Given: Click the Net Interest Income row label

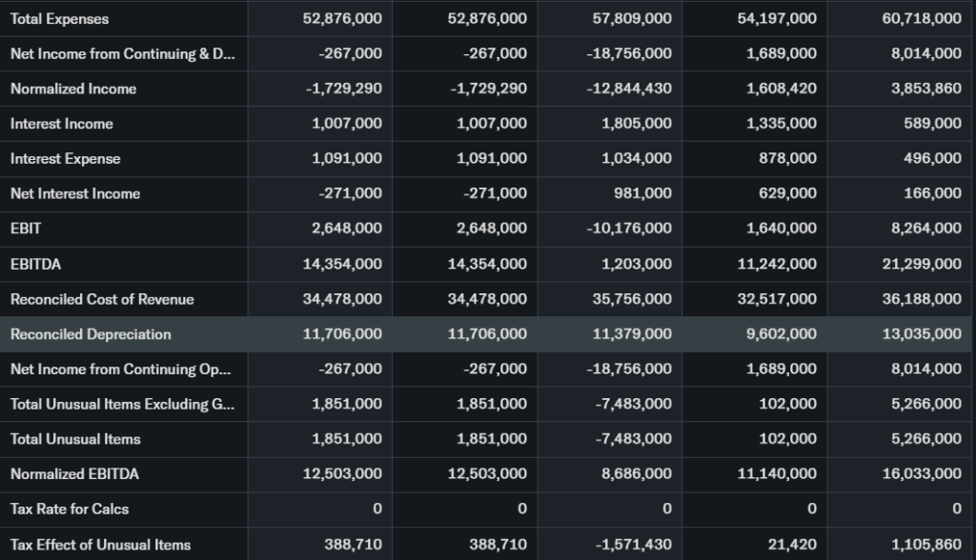Looking at the screenshot, I should click(x=74, y=193).
